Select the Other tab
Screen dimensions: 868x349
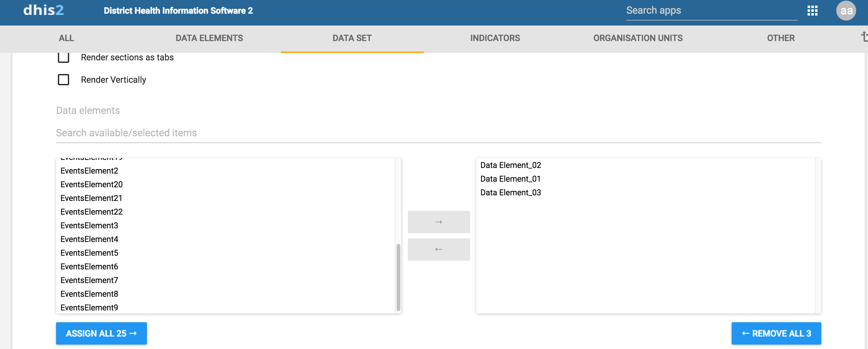tap(781, 38)
